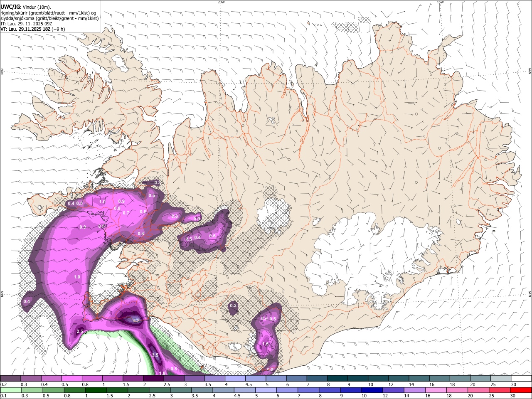This screenshot has width=532, height=399.
Task: Select the navy blue legend swatch labelled 10
Action: [371, 390]
